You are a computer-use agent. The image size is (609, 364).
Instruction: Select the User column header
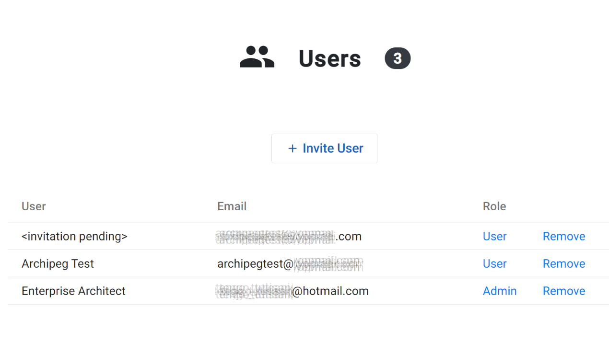tap(34, 206)
